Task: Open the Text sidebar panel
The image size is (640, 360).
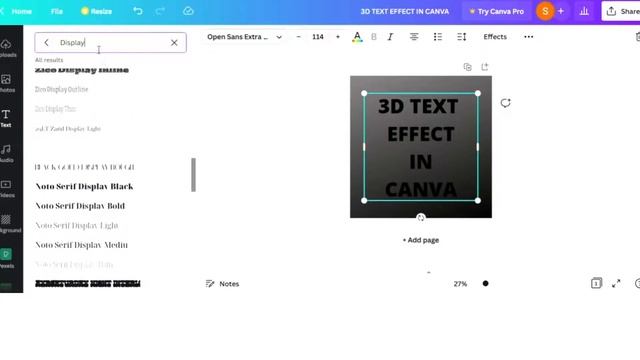Action: click(6, 118)
